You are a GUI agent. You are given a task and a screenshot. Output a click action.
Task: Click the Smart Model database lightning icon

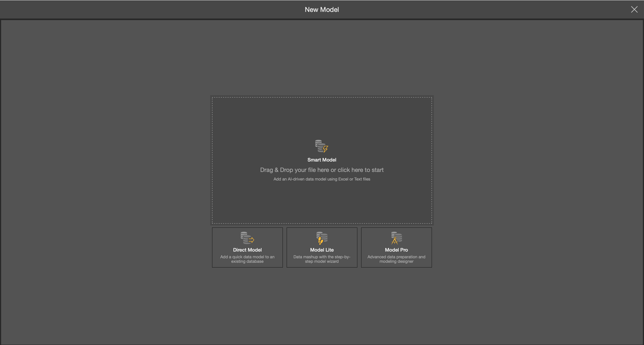[321, 146]
